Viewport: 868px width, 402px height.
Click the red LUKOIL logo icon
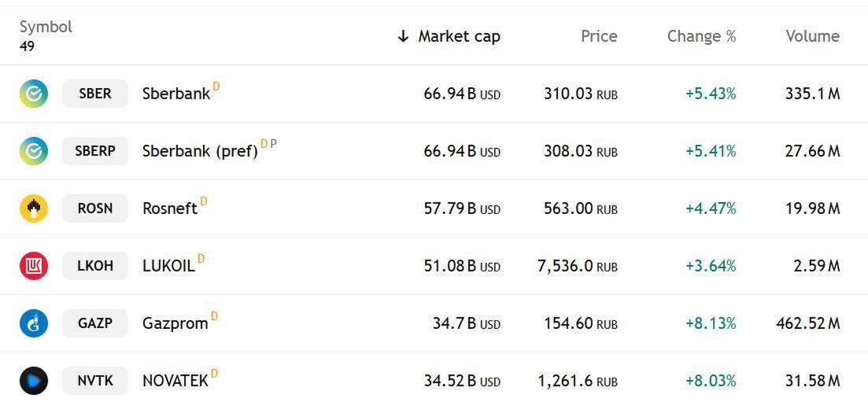click(x=34, y=266)
